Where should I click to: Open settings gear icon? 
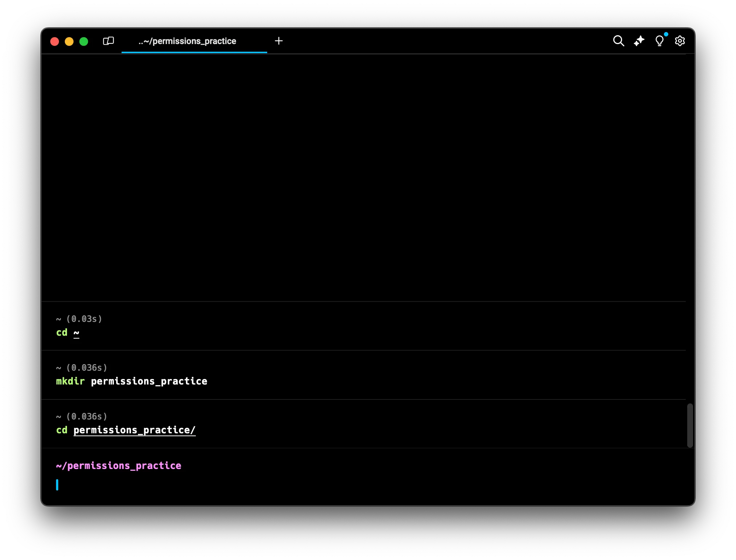click(x=680, y=41)
